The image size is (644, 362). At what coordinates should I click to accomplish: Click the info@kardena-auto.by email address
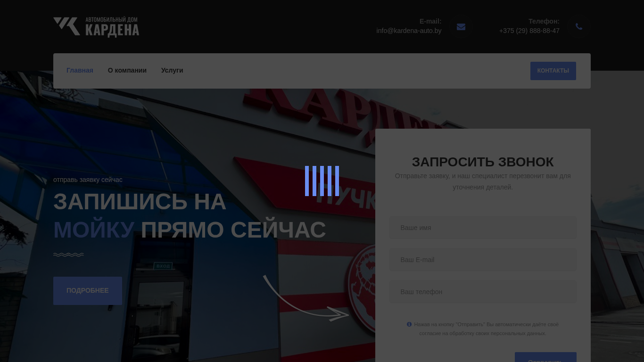click(x=409, y=31)
